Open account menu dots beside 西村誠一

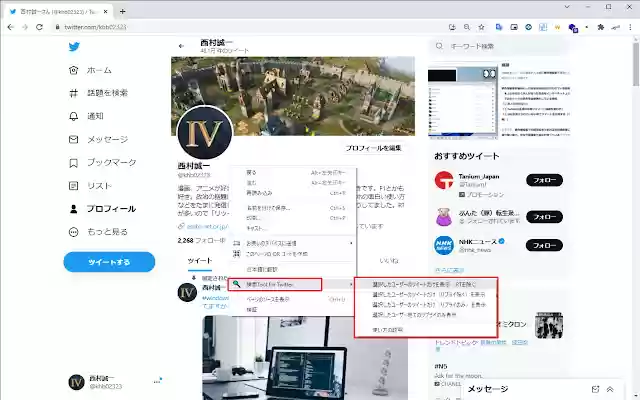(x=157, y=382)
